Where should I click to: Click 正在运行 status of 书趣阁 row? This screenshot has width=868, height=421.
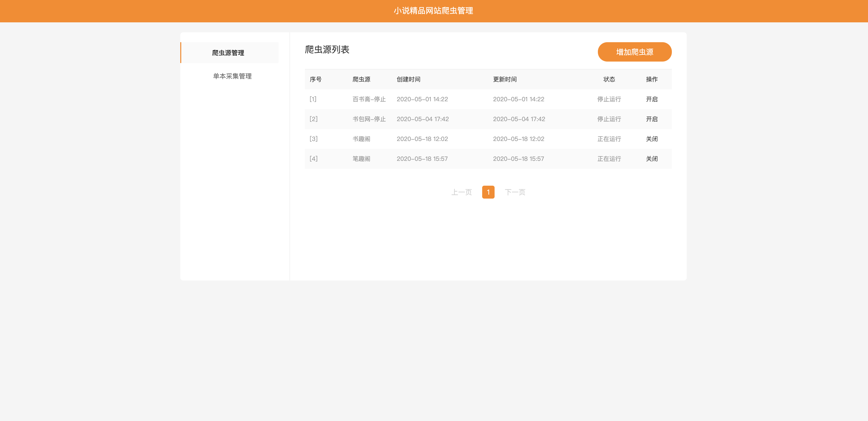[x=609, y=139]
